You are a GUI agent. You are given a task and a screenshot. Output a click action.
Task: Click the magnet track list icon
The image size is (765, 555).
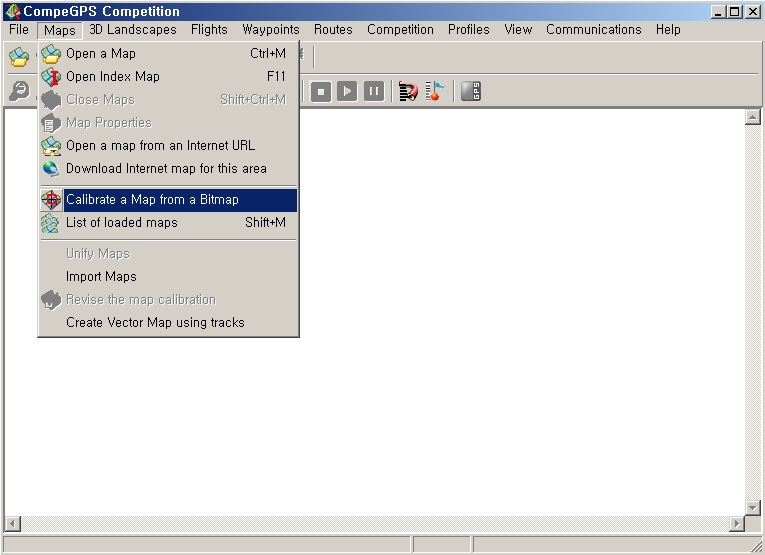click(x=408, y=91)
